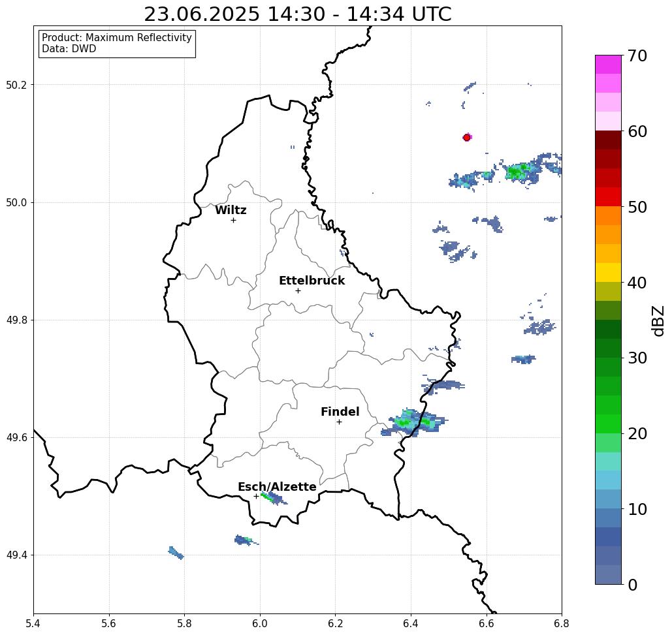Click the cross marker below Ettelbruck
Viewport: 672px width, 635px height.
298,290
